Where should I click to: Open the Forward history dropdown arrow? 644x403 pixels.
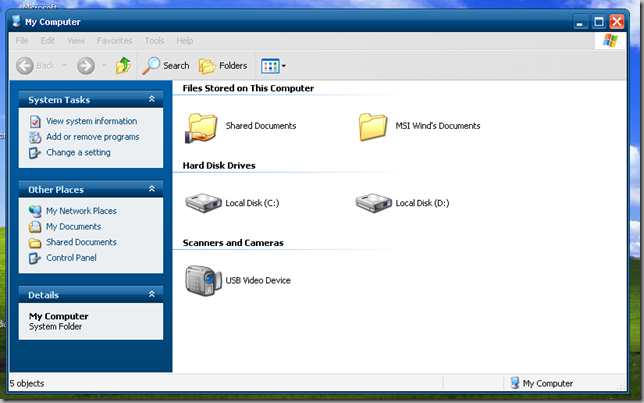click(x=104, y=65)
